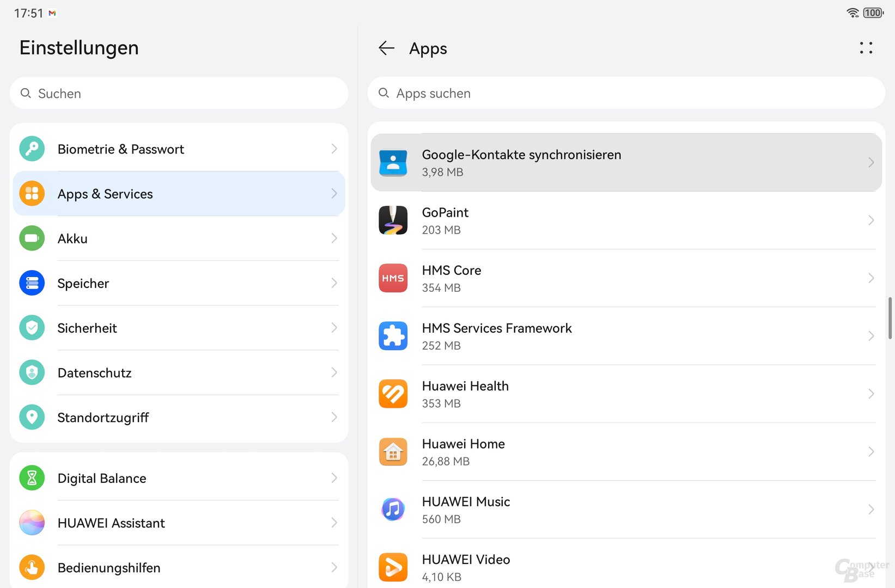Tap the chevron on HMS Services Framework row
The image size is (895, 588).
click(870, 336)
